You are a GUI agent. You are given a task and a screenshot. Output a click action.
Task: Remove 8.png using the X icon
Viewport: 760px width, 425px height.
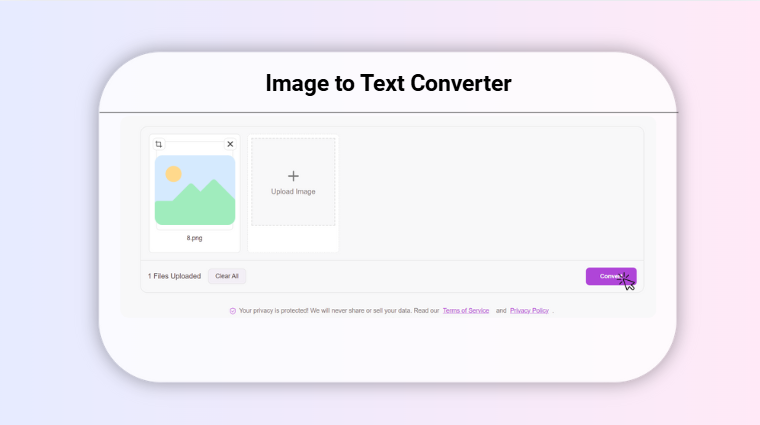click(230, 144)
